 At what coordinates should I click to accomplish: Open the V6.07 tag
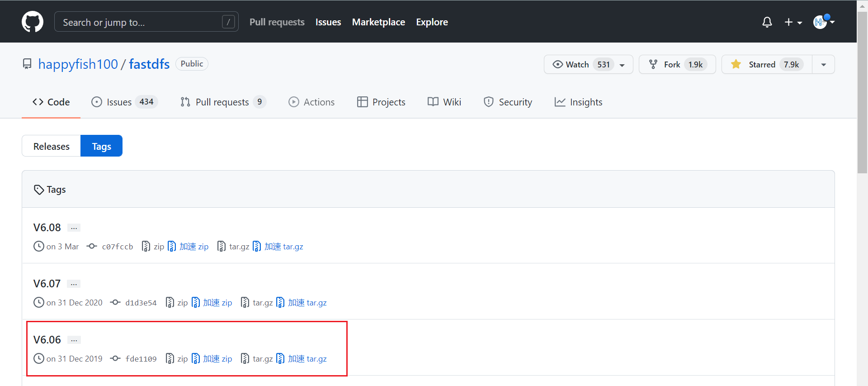click(x=47, y=284)
